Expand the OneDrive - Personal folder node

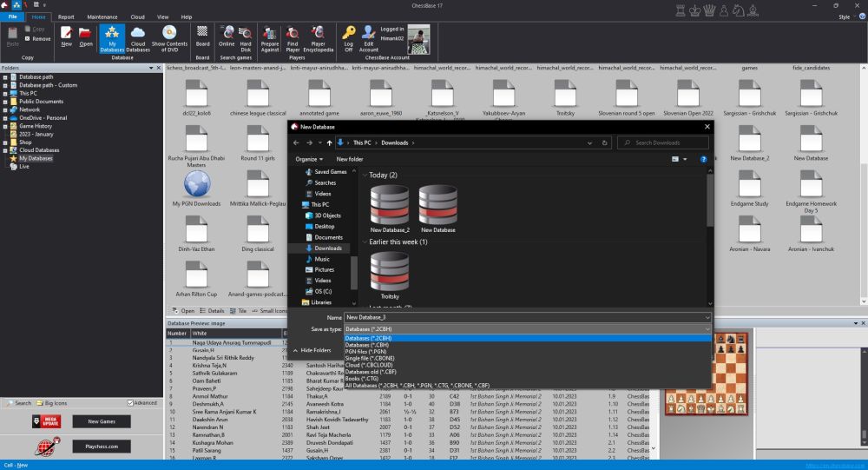click(x=5, y=118)
